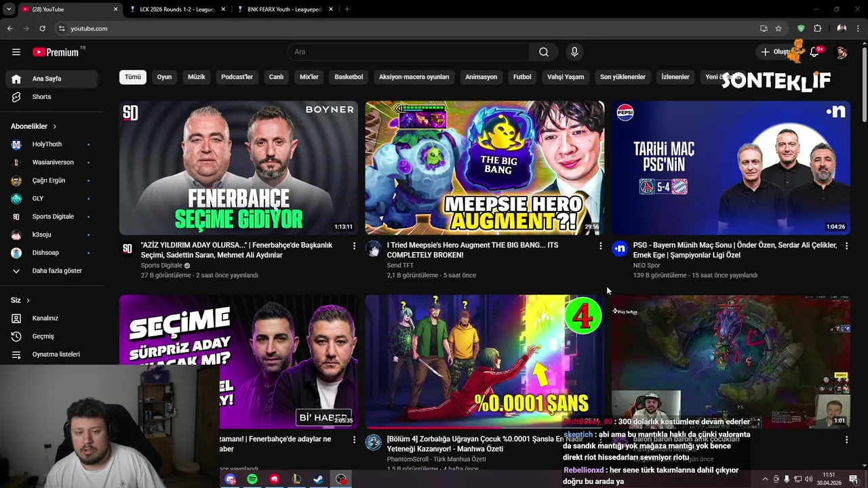868x488 pixels.
Task: Switch to BNK FEARX Youth browser tab
Action: (285, 9)
